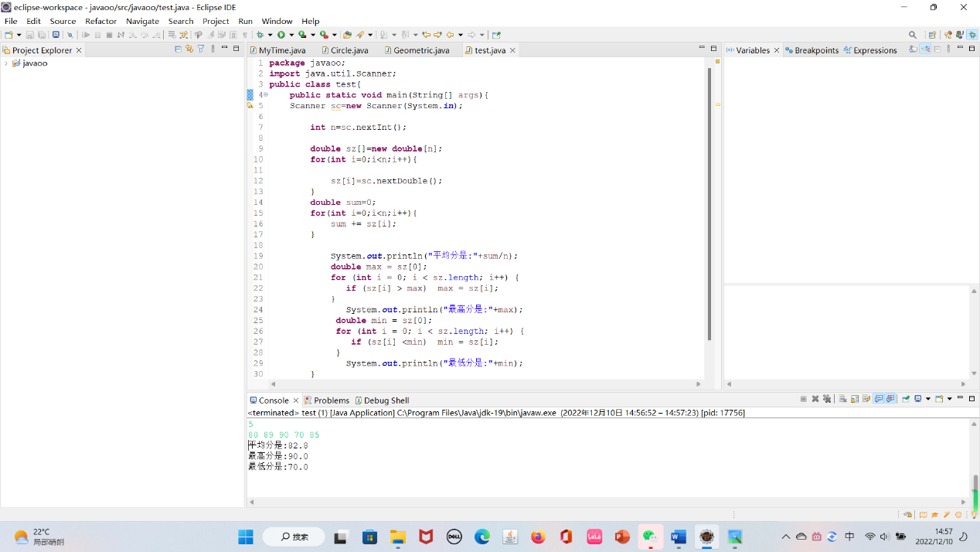
Task: Click the Search magnifier icon at top right
Action: [x=913, y=35]
